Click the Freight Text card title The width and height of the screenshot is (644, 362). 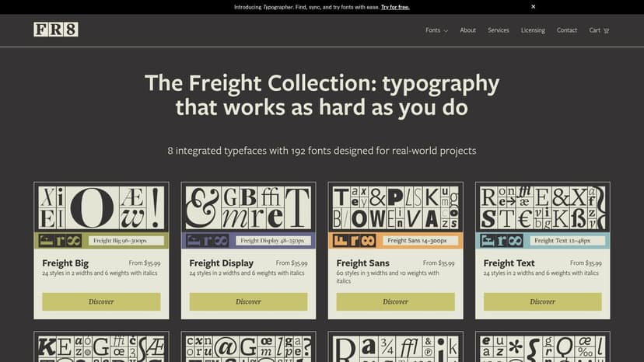click(509, 263)
